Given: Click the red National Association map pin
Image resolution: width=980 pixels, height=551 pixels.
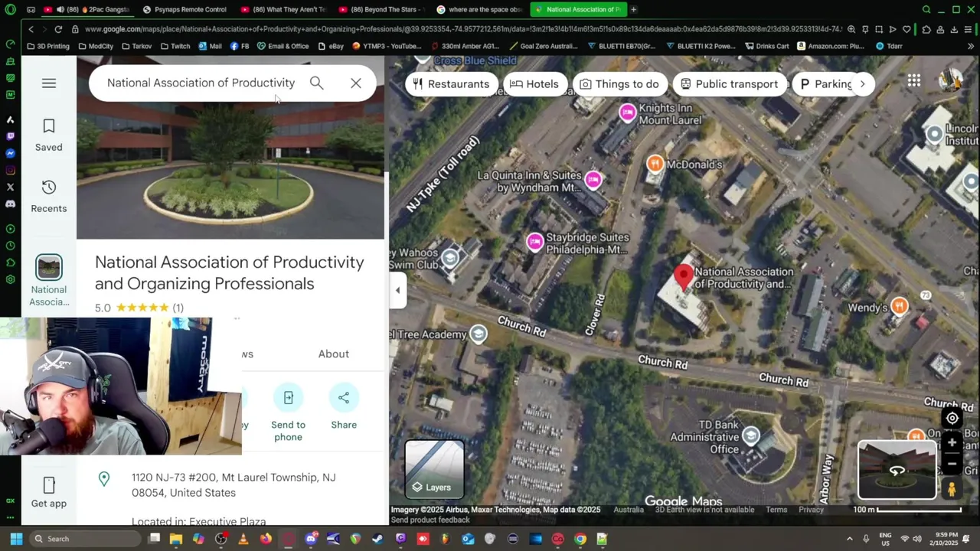Looking at the screenshot, I should (x=684, y=278).
